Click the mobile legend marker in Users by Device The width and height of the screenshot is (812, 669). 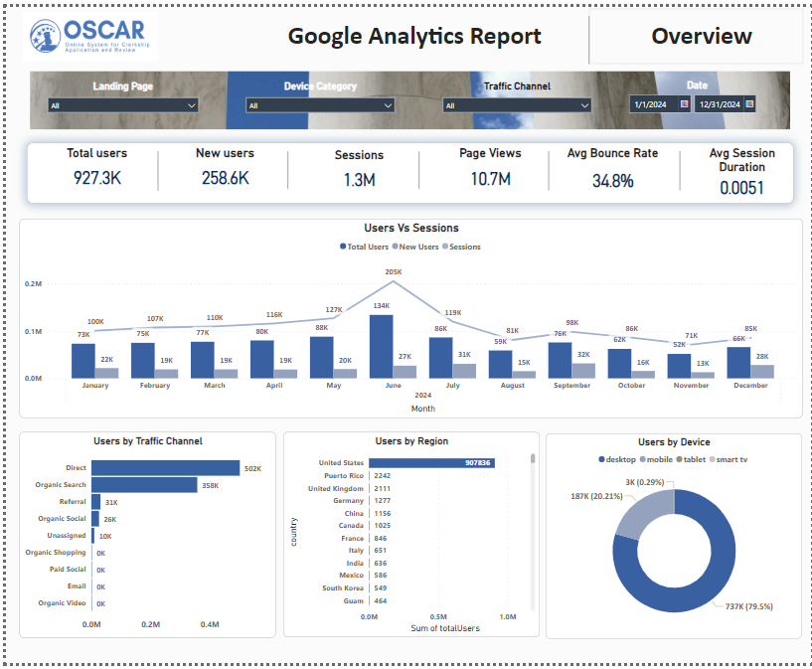(644, 457)
